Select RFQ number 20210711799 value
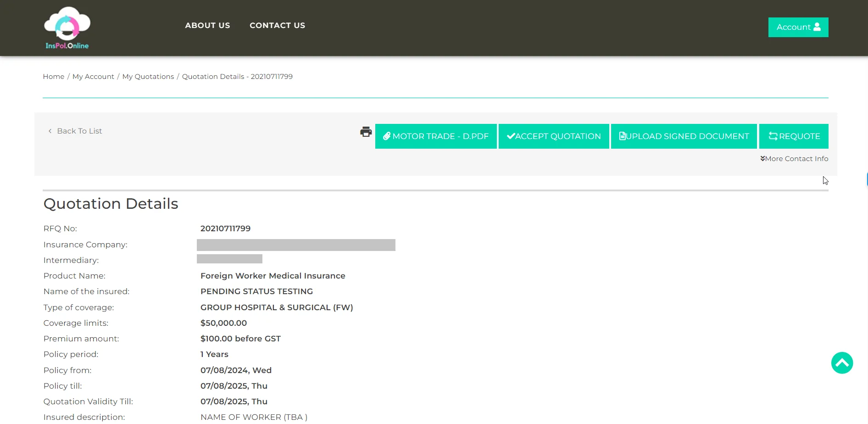This screenshot has width=868, height=424. [x=225, y=229]
